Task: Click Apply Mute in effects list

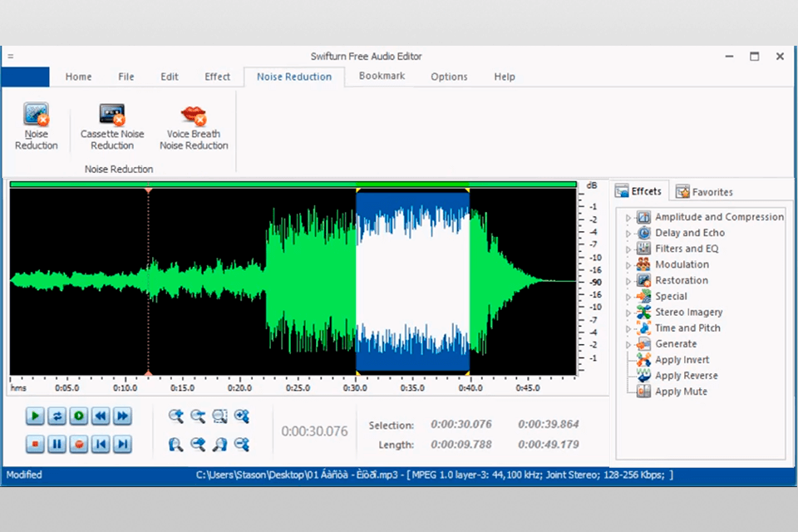Action: 680,392
